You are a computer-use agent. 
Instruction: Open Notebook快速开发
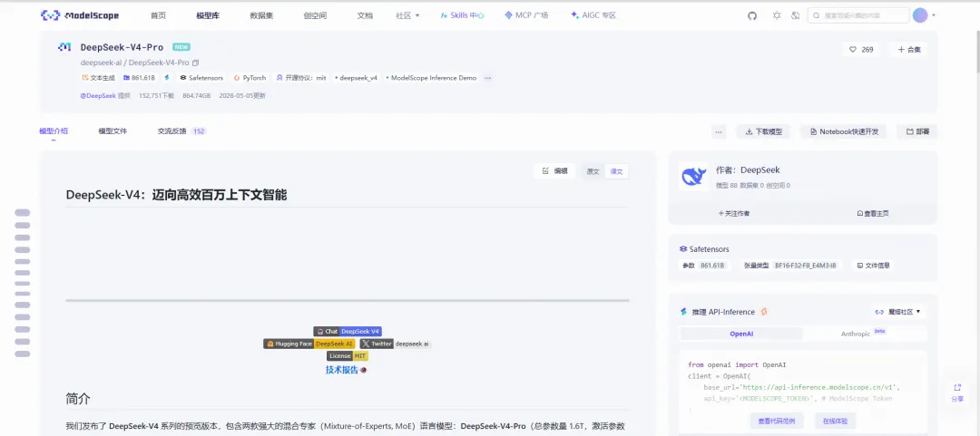(x=844, y=131)
